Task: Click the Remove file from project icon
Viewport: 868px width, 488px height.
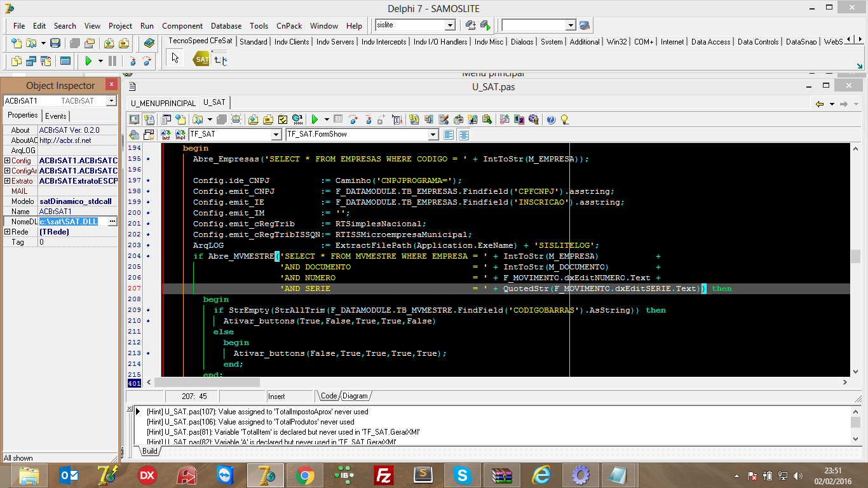Action: pyautogui.click(x=123, y=43)
